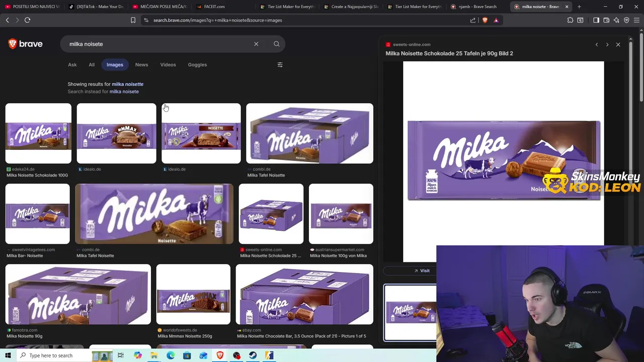
Task: Switch to the All results tab
Action: tap(92, 64)
